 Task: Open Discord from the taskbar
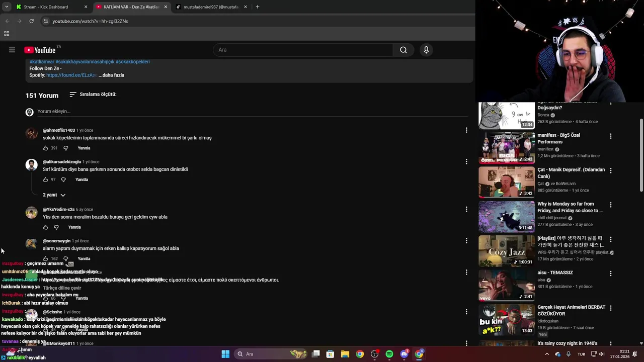click(404, 354)
